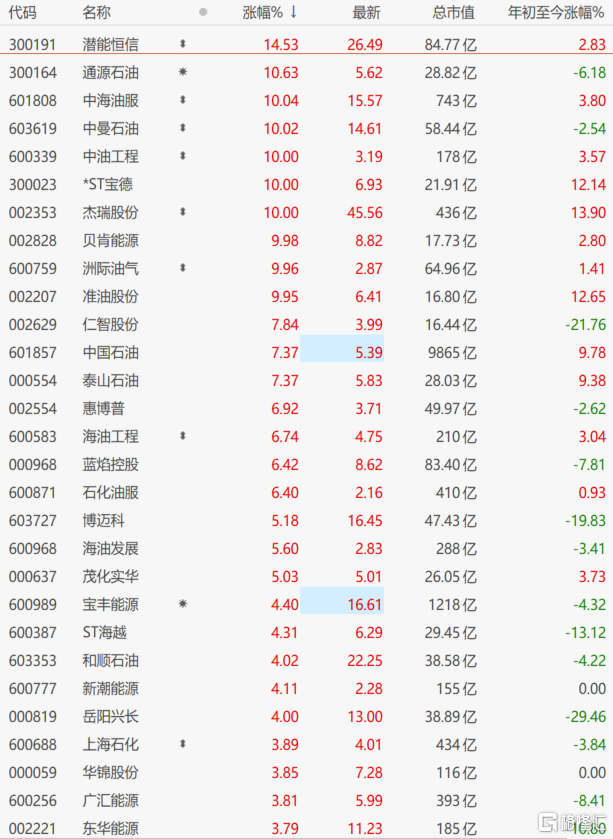Click 仁智股份 year-to-date value -21.76
The height and width of the screenshot is (839, 613).
[586, 324]
